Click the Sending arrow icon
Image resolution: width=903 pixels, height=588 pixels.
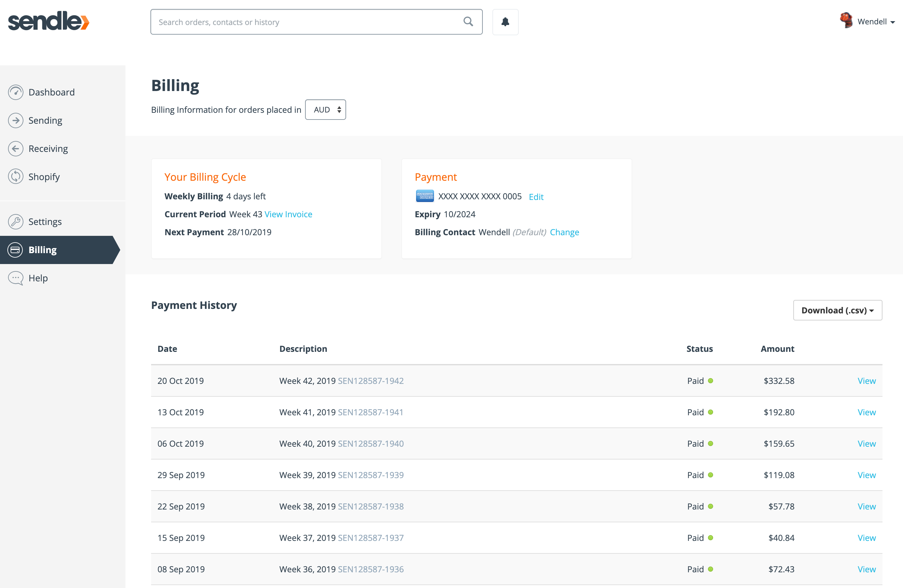click(x=15, y=120)
